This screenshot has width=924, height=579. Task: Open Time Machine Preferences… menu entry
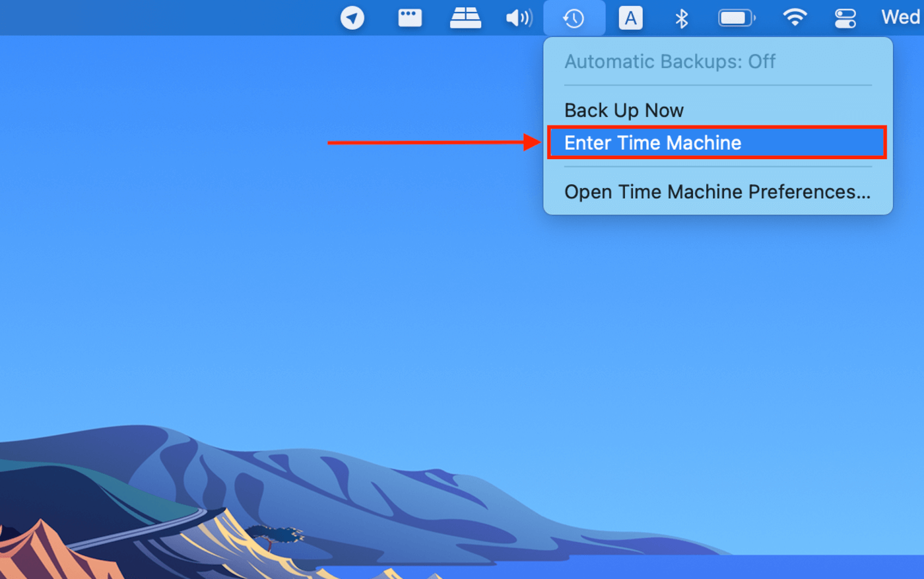tap(718, 192)
